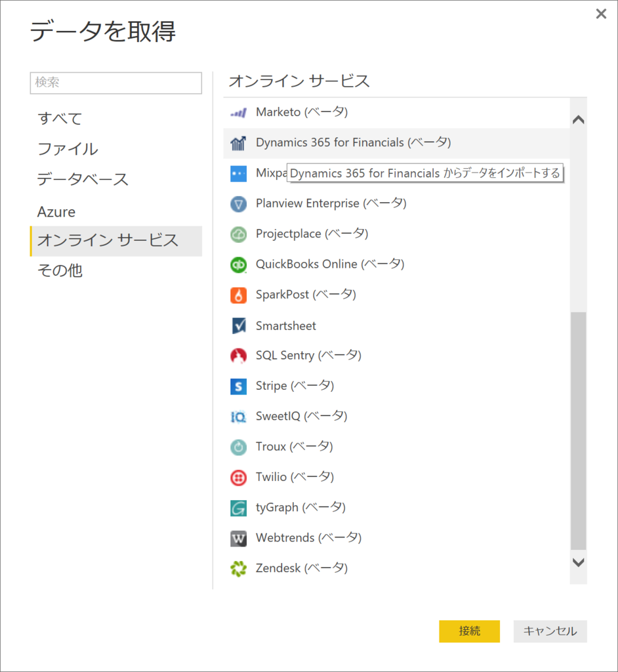Select Projectplace (ベータ) text
This screenshot has width=618, height=672.
pyautogui.click(x=312, y=234)
